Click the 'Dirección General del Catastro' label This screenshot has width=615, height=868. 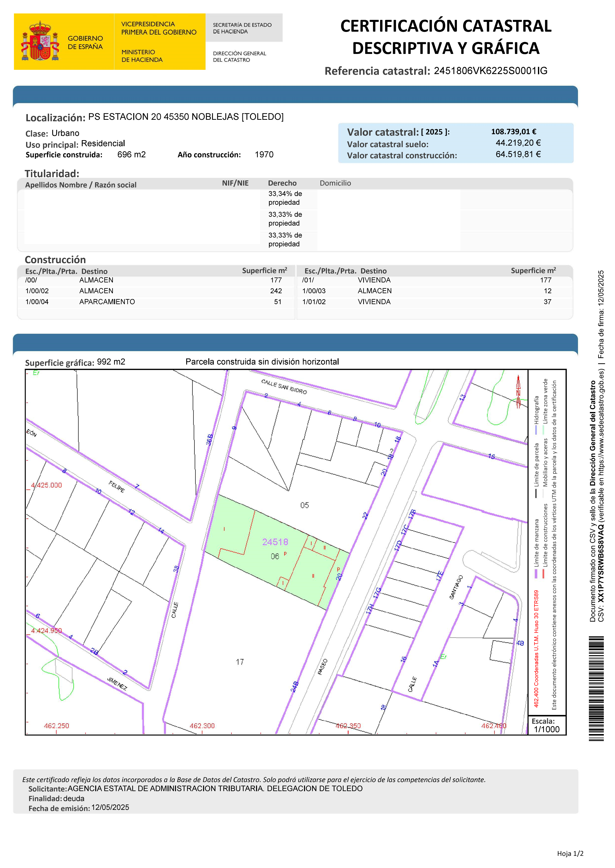pos(239,56)
